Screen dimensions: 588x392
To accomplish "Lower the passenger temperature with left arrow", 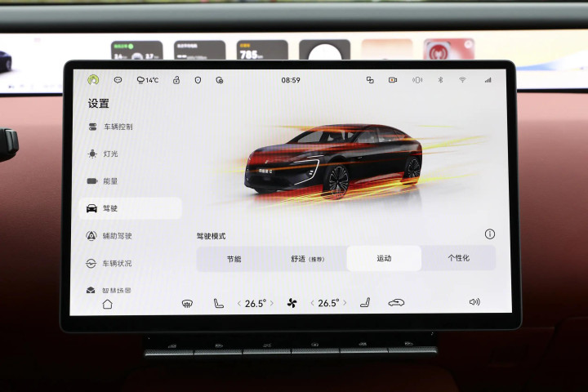I will [x=312, y=303].
